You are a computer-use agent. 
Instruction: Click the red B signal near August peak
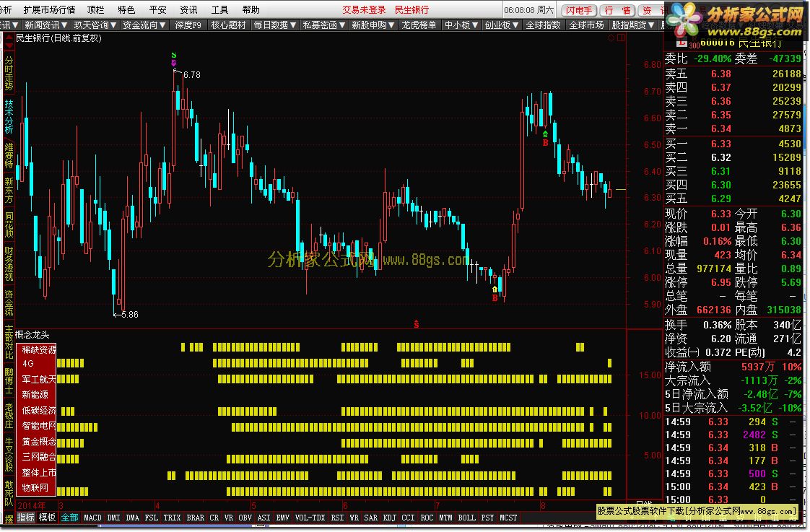[545, 142]
